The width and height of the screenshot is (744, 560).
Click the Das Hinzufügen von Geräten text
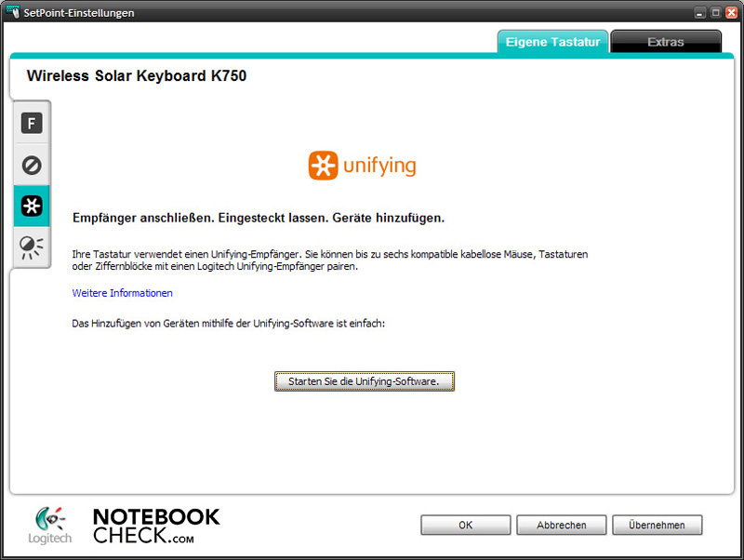pyautogui.click(x=228, y=324)
